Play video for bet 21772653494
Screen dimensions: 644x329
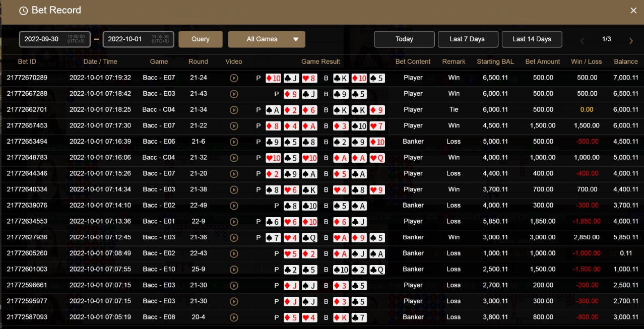[x=233, y=142]
